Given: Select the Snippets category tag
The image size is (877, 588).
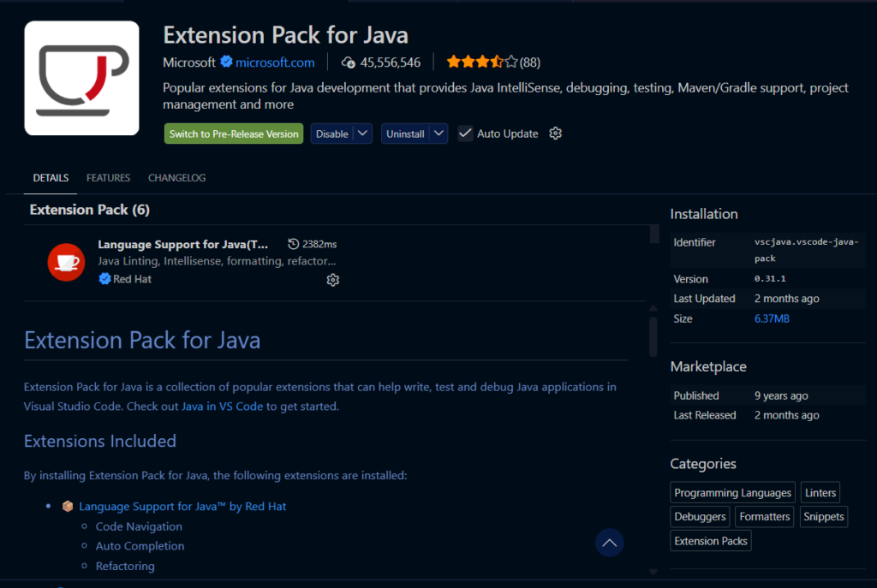Looking at the screenshot, I should [x=823, y=516].
